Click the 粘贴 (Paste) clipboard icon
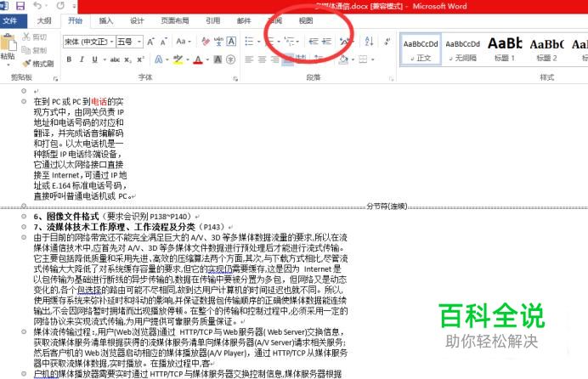Image resolution: width=588 pixels, height=379 pixels. point(8,42)
